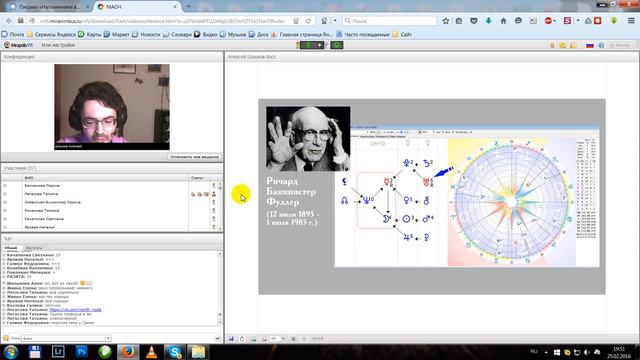Click the ФИО column header
This screenshot has width=640, height=360.
click(x=29, y=178)
